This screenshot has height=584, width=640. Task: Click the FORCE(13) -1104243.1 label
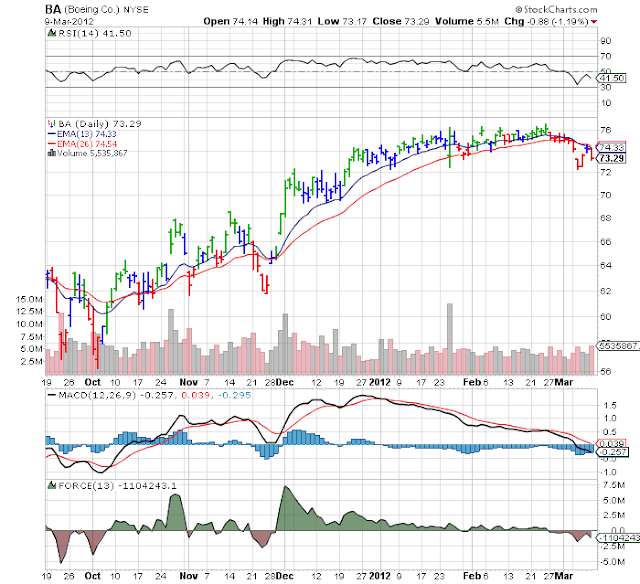[x=118, y=486]
